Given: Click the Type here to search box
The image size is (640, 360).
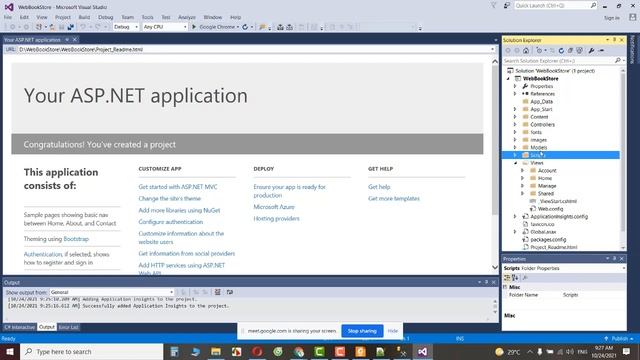Looking at the screenshot, I should coord(91,351).
